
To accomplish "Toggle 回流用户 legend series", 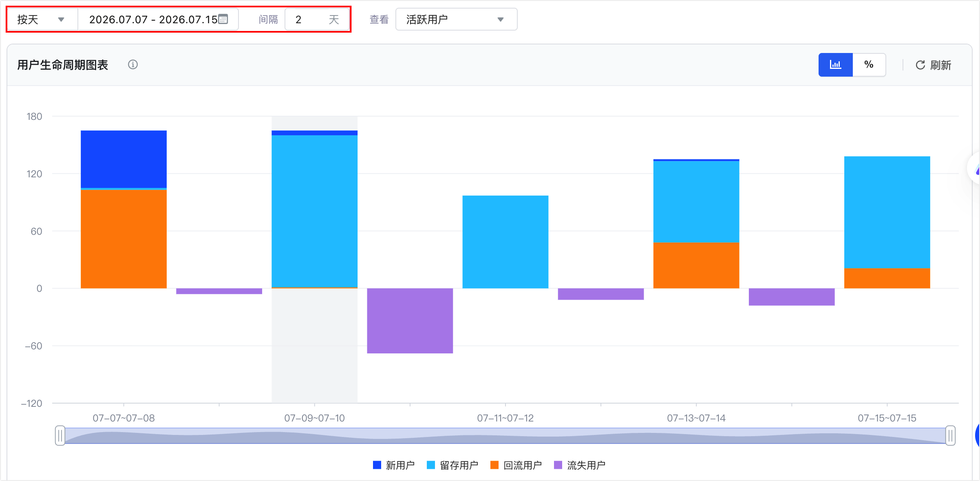I will click(516, 465).
